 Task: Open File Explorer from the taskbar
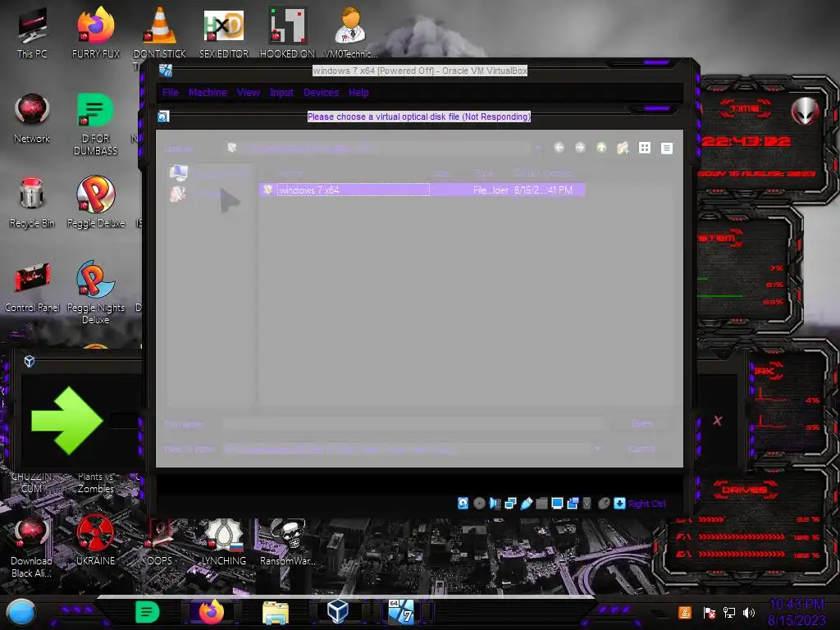click(276, 613)
